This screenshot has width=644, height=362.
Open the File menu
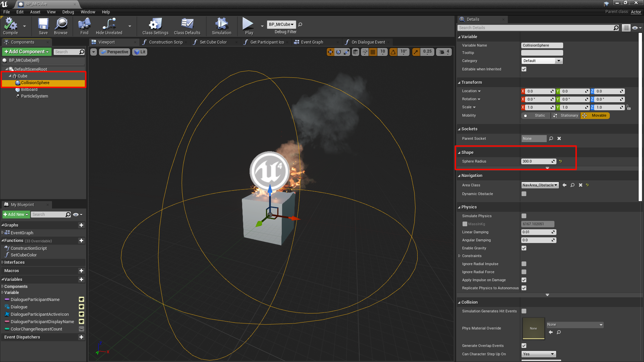pos(6,12)
